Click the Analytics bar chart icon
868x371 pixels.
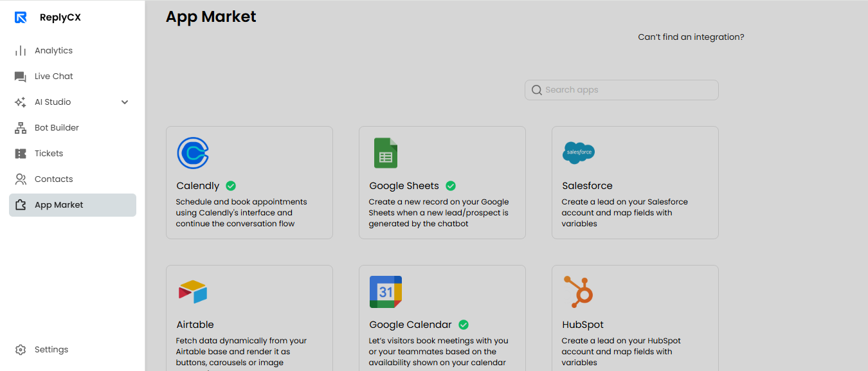point(21,51)
